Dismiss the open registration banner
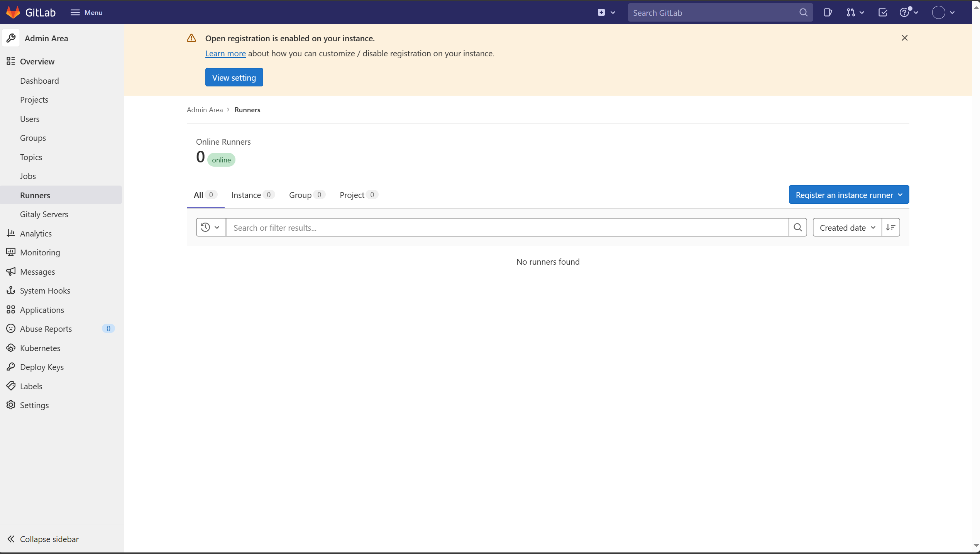 point(904,38)
